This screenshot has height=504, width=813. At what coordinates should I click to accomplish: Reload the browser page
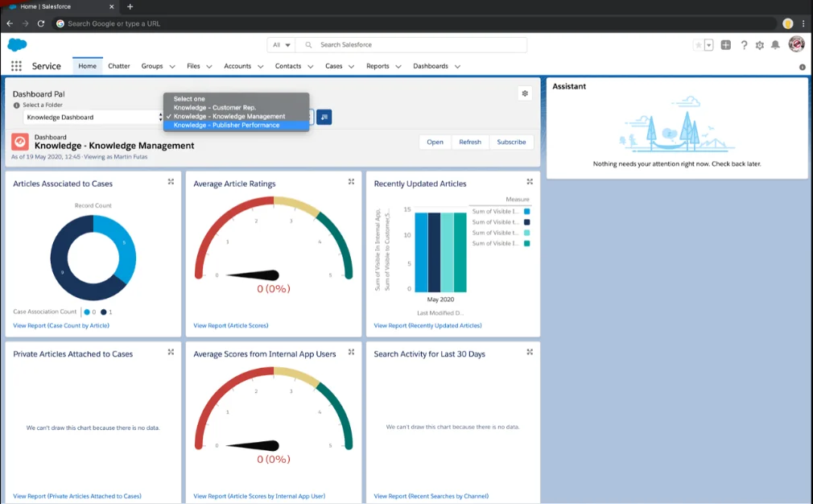41,23
